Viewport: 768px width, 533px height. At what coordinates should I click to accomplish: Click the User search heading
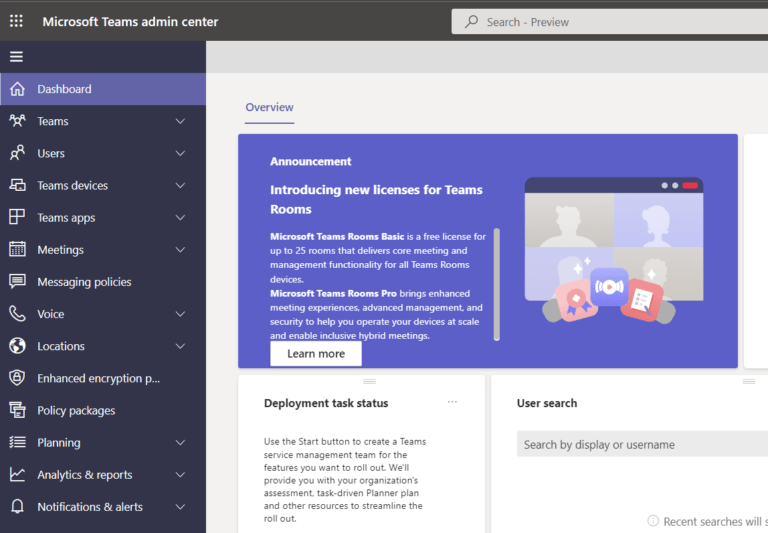pos(547,403)
